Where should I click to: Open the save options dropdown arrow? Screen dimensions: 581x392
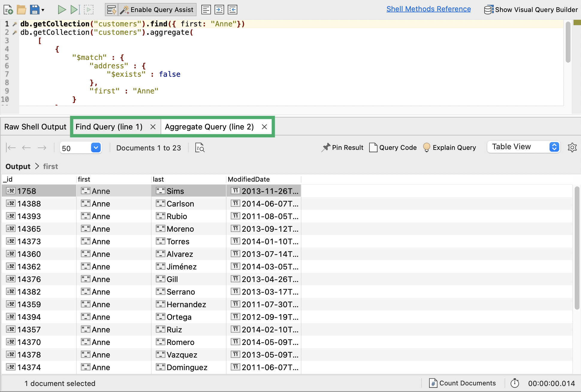[x=43, y=10]
